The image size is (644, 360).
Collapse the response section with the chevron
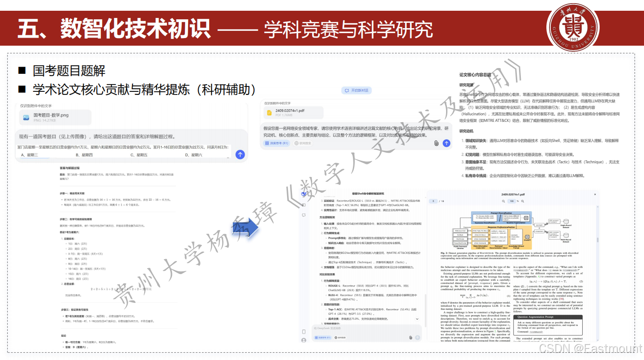tap(417, 319)
